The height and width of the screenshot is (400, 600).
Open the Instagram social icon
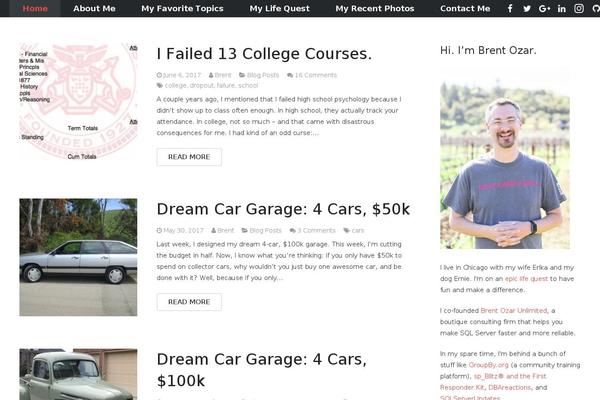(x=579, y=8)
